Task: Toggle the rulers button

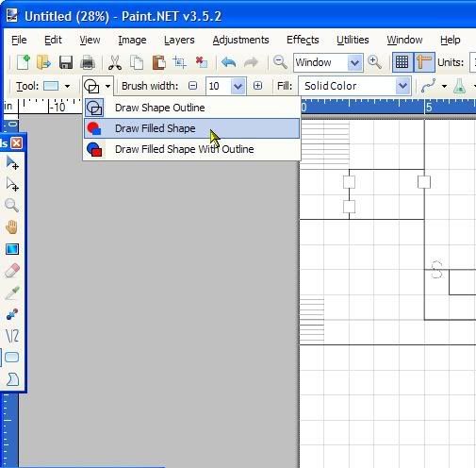Action: 424,62
